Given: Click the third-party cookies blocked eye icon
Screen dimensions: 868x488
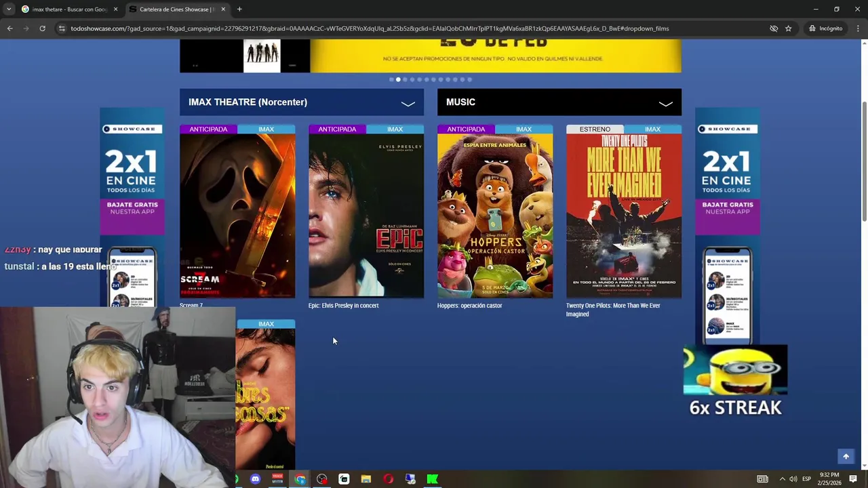Looking at the screenshot, I should 773,28.
